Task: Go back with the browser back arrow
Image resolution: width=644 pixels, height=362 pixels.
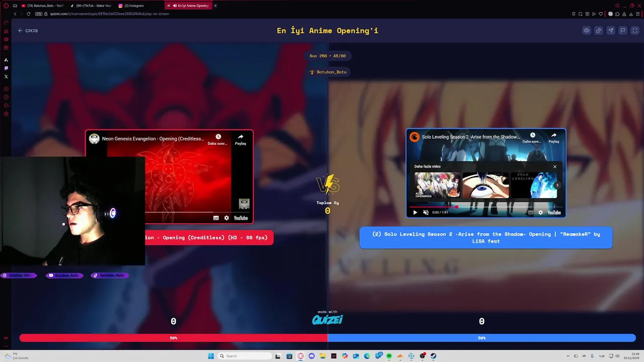Action: (15, 14)
